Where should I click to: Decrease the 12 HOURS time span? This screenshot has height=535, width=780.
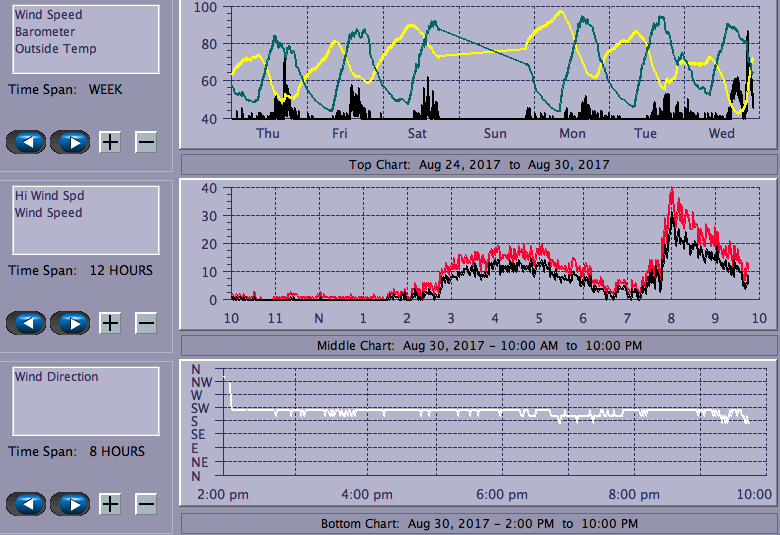coord(146,323)
